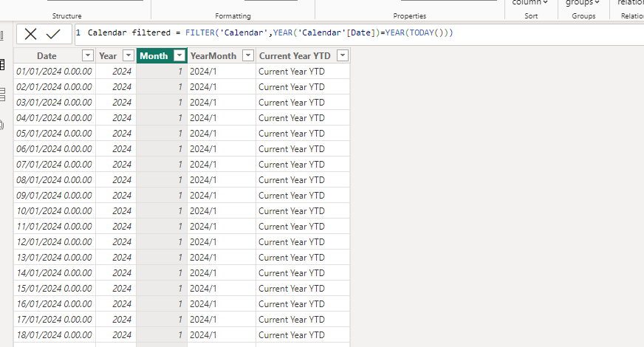Click the cell 01/01/2024 0.00.00
644x347 pixels.
point(54,72)
